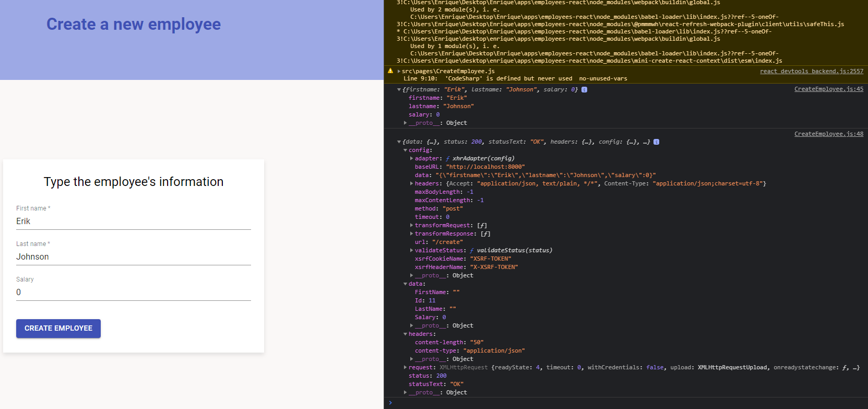The image size is (868, 409).
Task: Click the maxContentLength: -1 entry
Action: point(449,201)
